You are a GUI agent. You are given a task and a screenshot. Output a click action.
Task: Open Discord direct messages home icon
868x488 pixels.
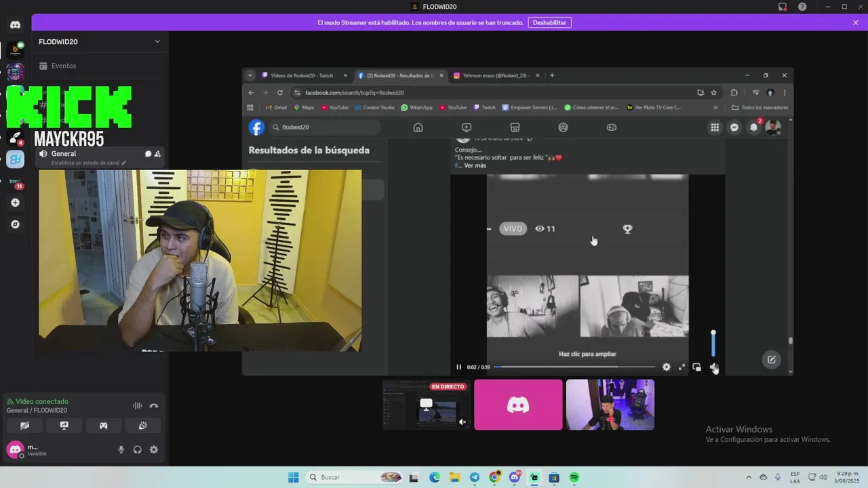point(15,25)
